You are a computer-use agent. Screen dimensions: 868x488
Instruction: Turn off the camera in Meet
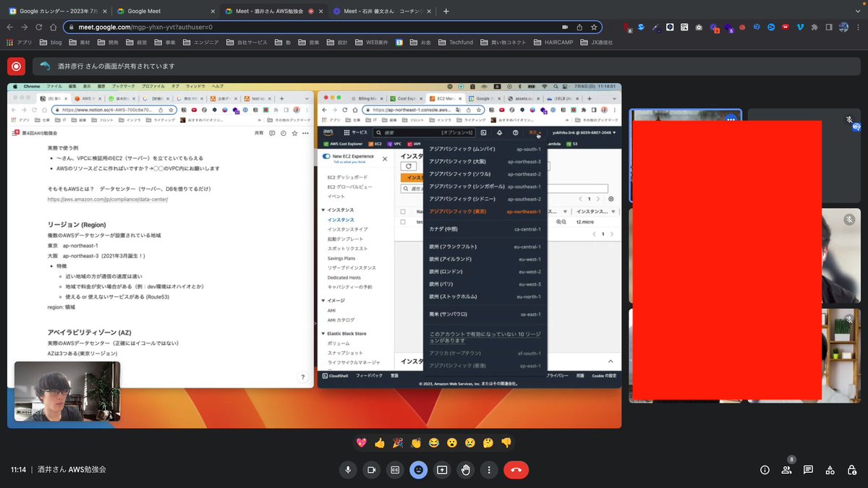[371, 470]
